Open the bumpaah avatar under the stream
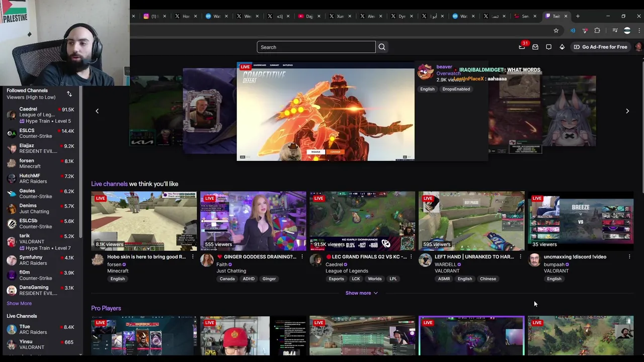 (534, 260)
